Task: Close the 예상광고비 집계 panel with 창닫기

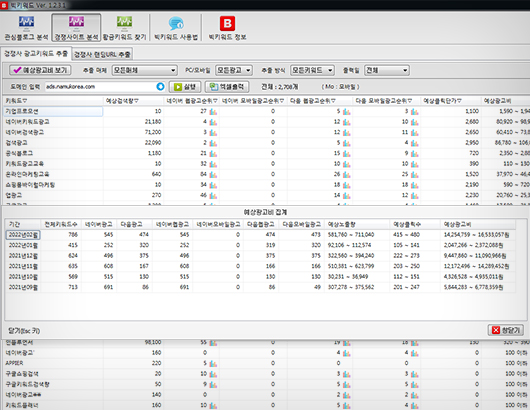Action: 505,330
